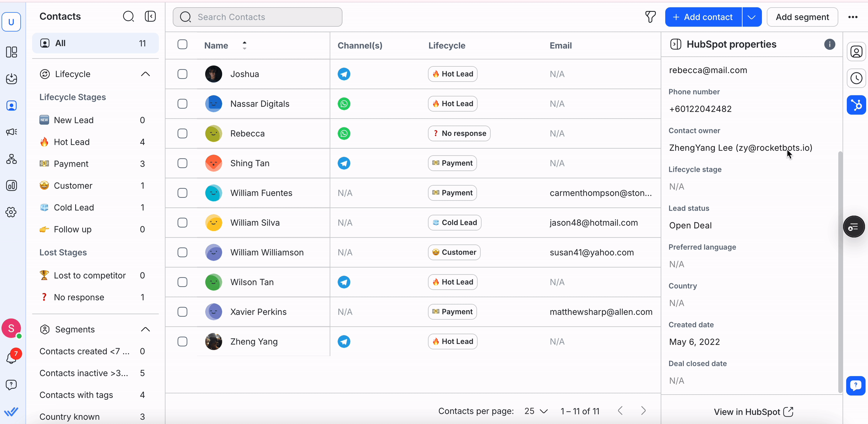
Task: Open the Workflows icon in left rail
Action: click(x=12, y=159)
